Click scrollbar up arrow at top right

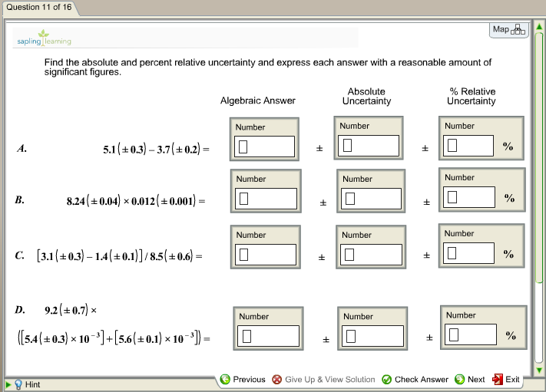[x=540, y=28]
